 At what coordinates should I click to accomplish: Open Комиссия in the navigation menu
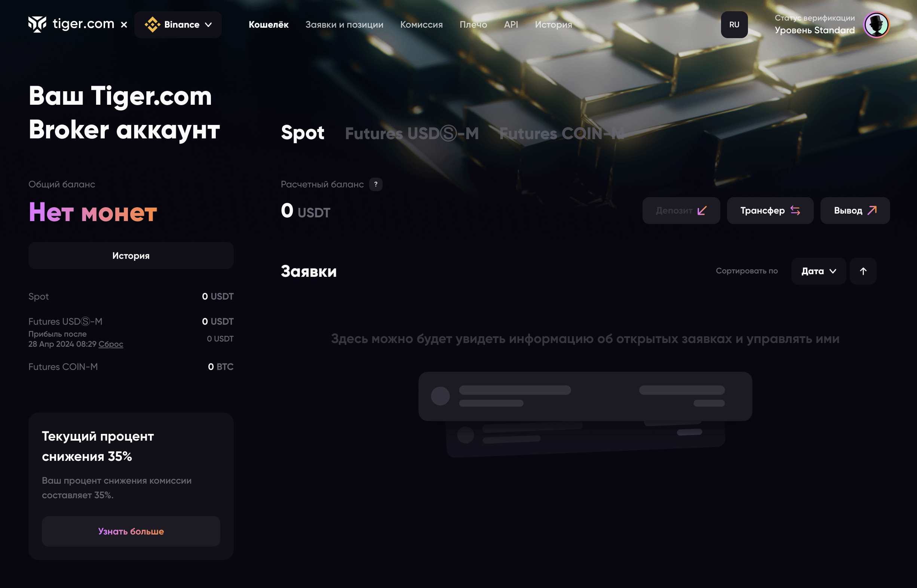click(x=421, y=25)
